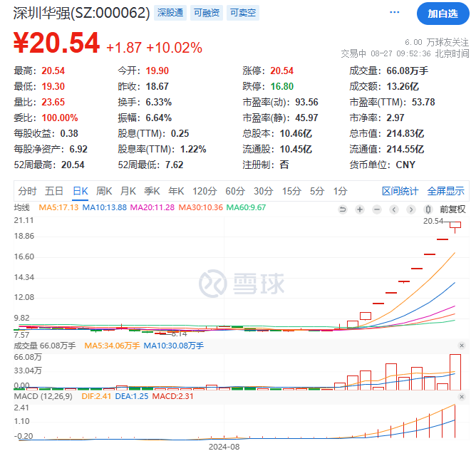
Task: Select the 日K chart tab
Action: [81, 191]
